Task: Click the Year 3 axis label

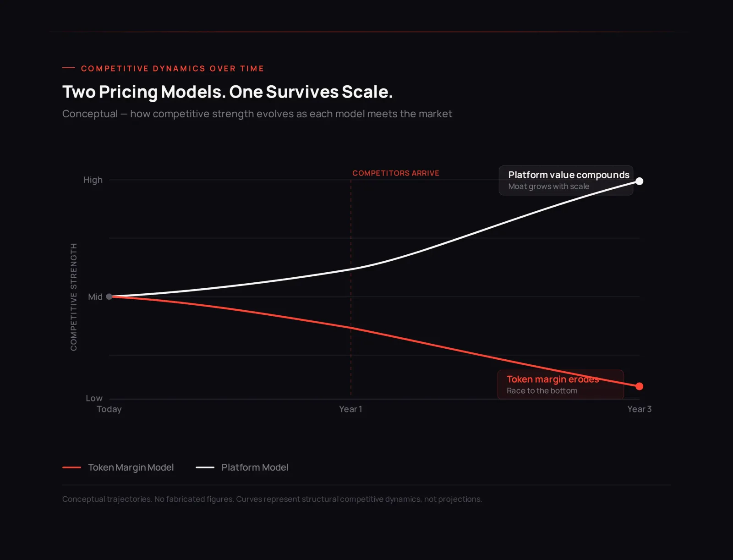Action: pos(639,409)
